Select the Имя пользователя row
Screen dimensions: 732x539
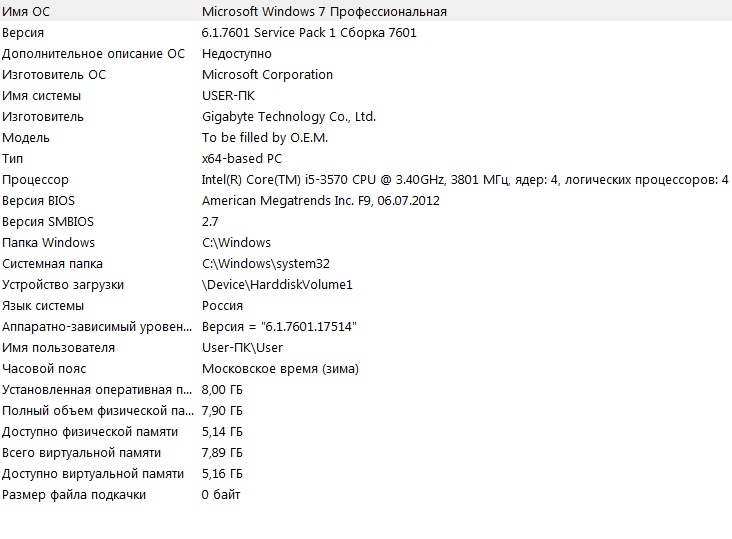point(366,347)
